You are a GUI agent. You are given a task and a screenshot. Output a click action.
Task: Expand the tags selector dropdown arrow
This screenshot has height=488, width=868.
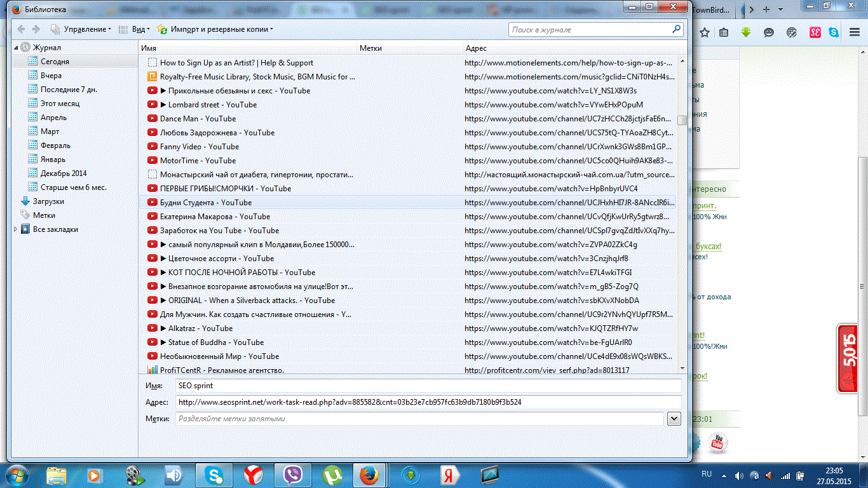pyautogui.click(x=674, y=419)
